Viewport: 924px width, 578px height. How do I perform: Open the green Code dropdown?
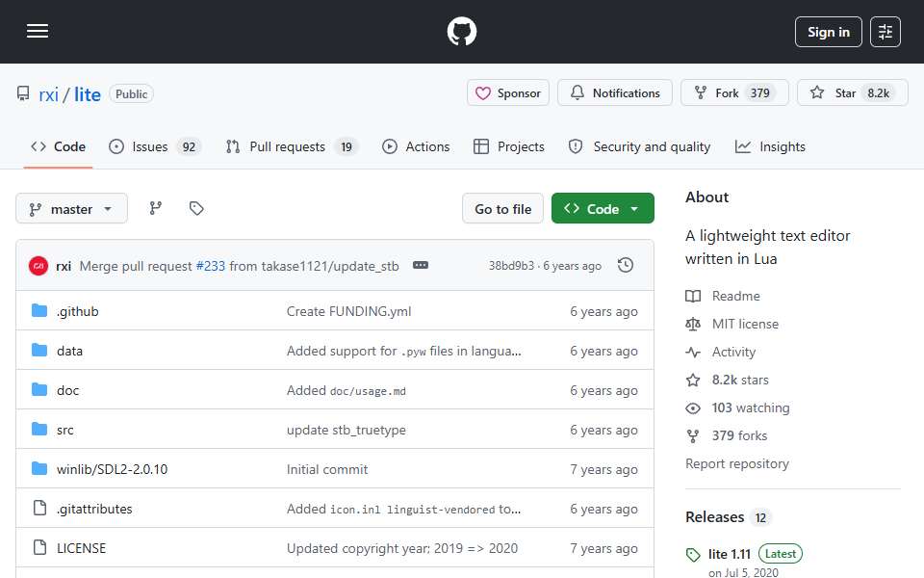point(603,208)
